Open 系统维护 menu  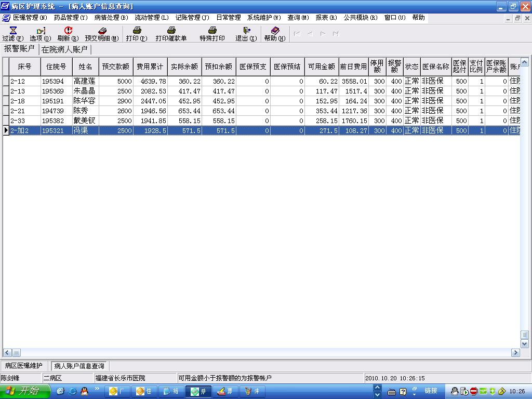click(x=264, y=18)
